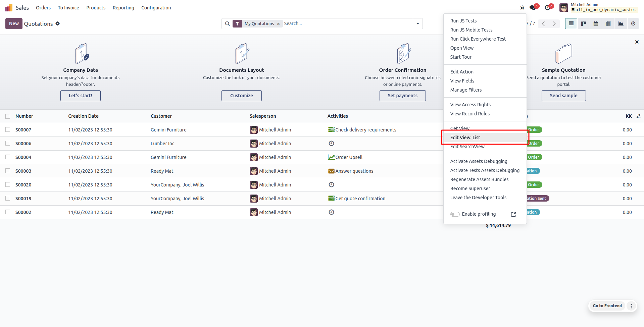Select all rows via header checkbox
Screen dimensions: 644x327
tap(8, 116)
